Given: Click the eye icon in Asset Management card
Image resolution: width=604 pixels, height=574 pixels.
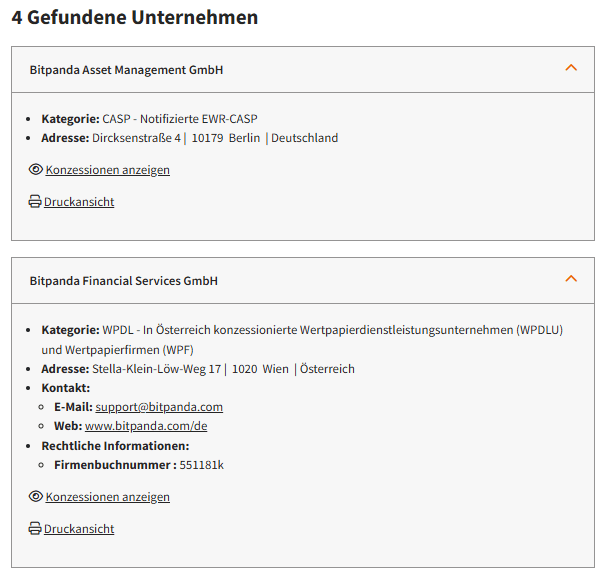Looking at the screenshot, I should click(36, 170).
